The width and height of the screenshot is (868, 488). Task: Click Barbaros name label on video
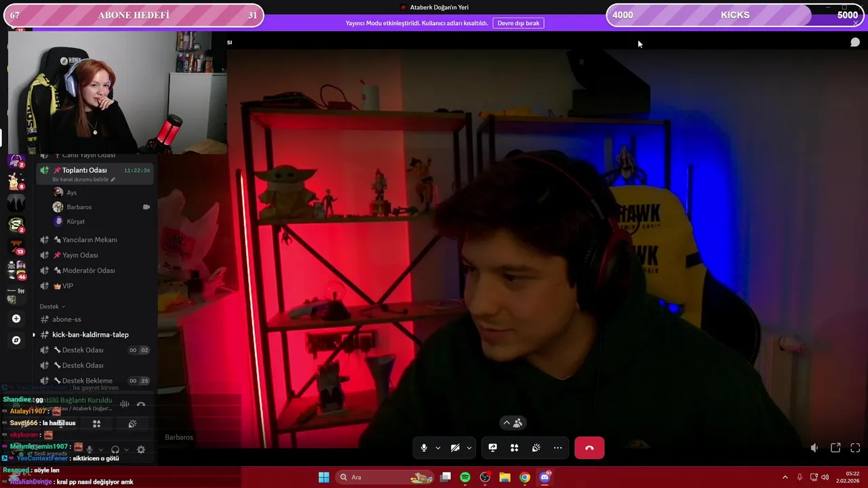(179, 437)
